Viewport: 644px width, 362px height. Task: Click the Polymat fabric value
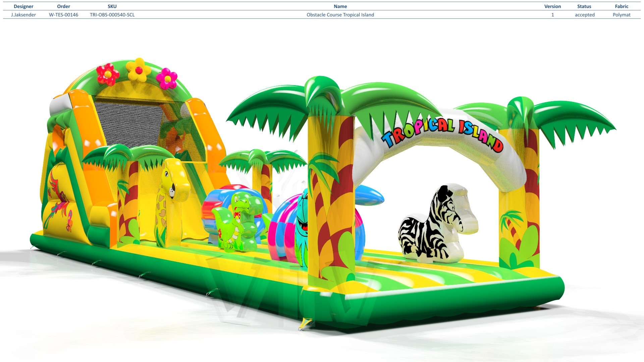(622, 15)
